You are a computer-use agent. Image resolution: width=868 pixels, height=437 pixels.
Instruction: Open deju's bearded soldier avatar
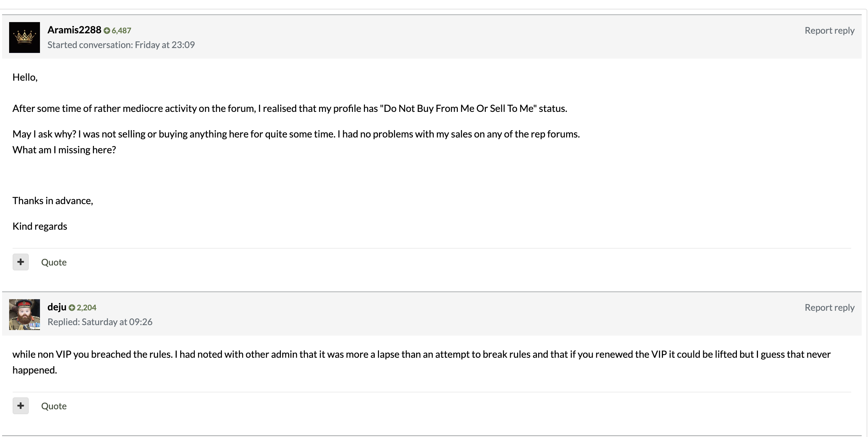[x=25, y=315]
